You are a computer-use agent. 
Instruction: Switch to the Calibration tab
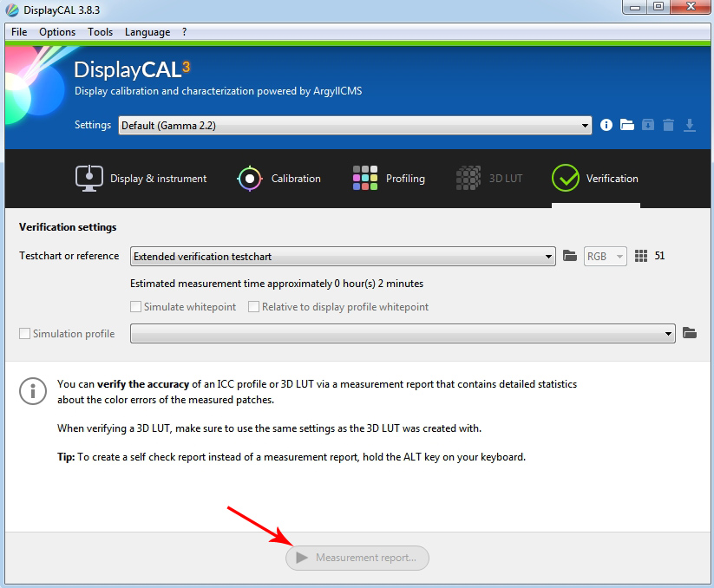pos(278,179)
